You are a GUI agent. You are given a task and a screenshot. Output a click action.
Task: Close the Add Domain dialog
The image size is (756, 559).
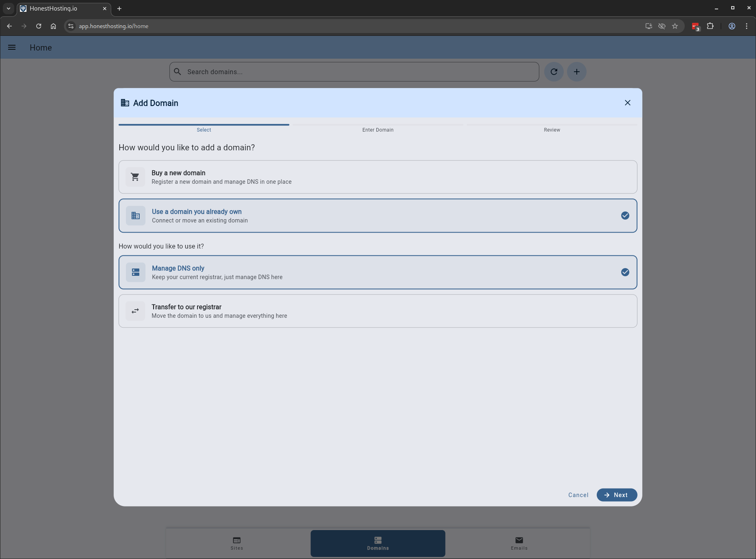click(x=627, y=103)
